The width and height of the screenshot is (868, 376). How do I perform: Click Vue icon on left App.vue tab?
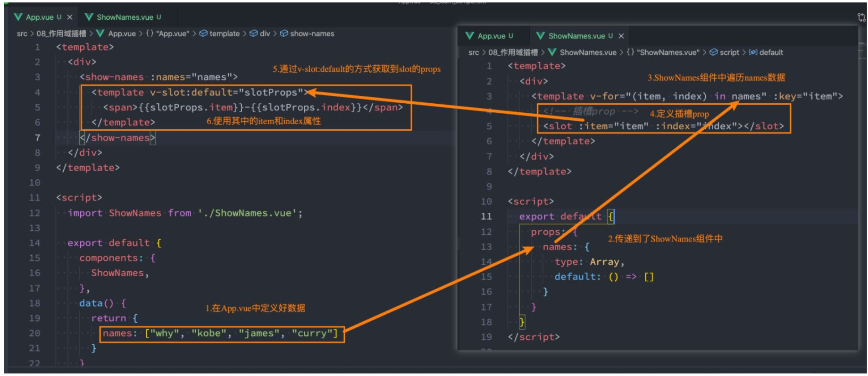coord(18,17)
